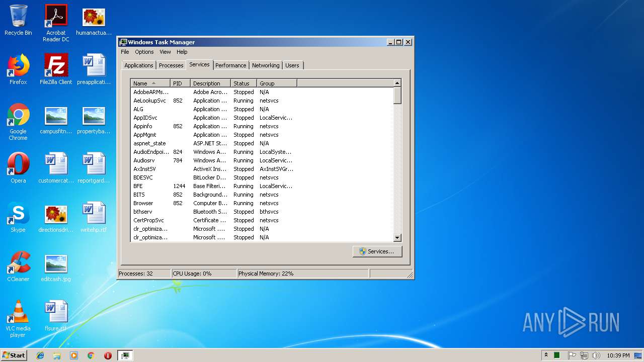
Task: Sort services by Name column header
Action: pyautogui.click(x=150, y=83)
